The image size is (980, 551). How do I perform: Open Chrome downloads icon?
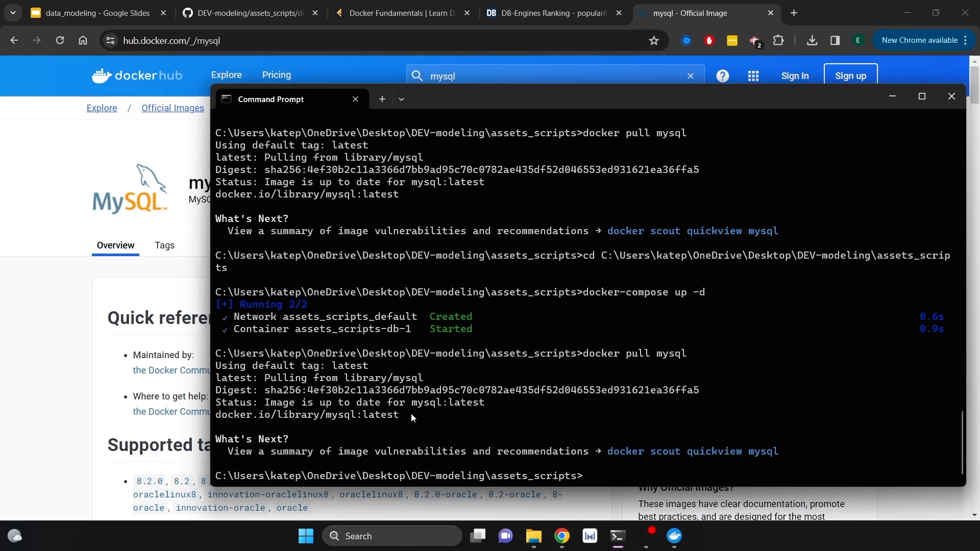(812, 40)
